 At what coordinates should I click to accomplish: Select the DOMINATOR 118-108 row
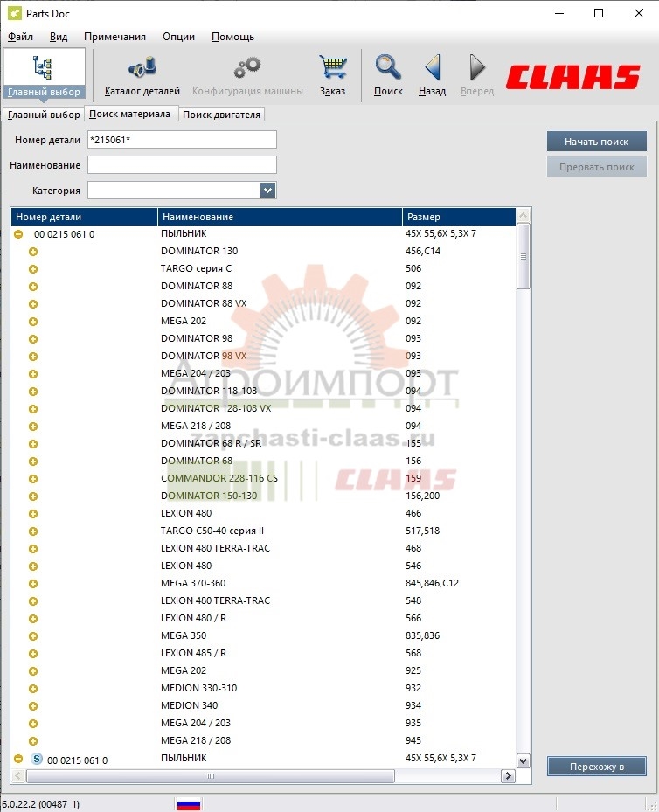click(263, 391)
